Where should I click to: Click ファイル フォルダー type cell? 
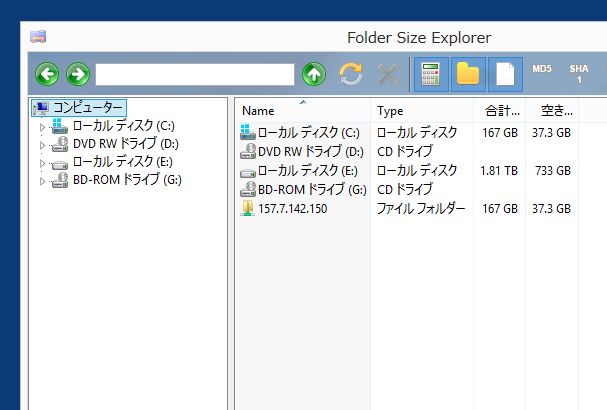click(421, 209)
